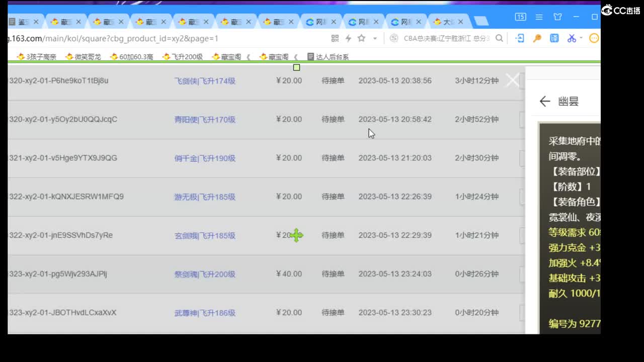The width and height of the screenshot is (644, 362).
Task: Open link 武尊神|飞升186级
Action: pos(205,313)
